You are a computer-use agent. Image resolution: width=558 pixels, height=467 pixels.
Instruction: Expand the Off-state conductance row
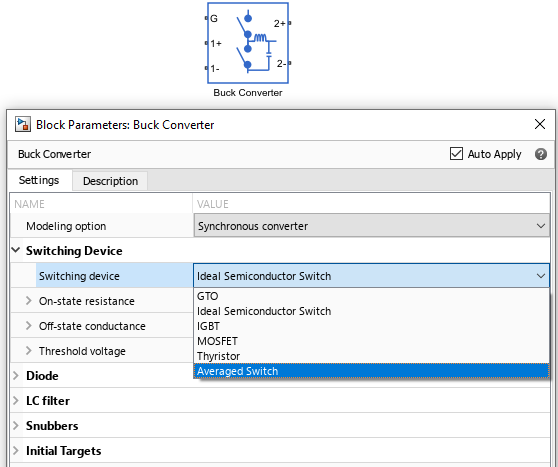tap(29, 326)
